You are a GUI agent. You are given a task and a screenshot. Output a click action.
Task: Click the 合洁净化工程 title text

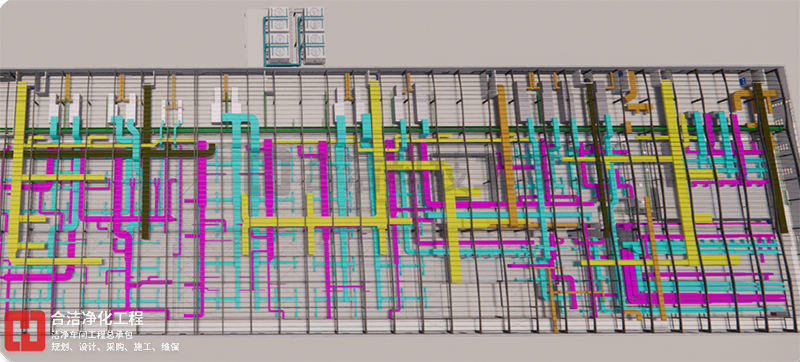[97, 319]
